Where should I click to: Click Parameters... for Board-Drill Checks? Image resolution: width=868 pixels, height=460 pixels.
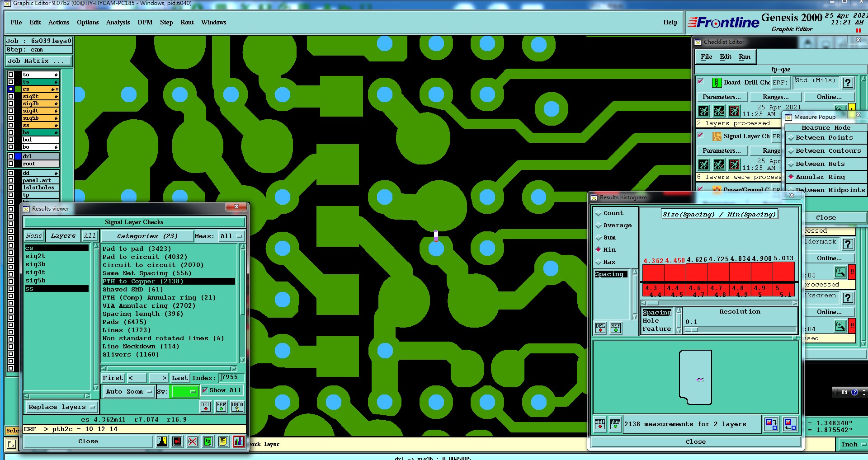click(722, 97)
